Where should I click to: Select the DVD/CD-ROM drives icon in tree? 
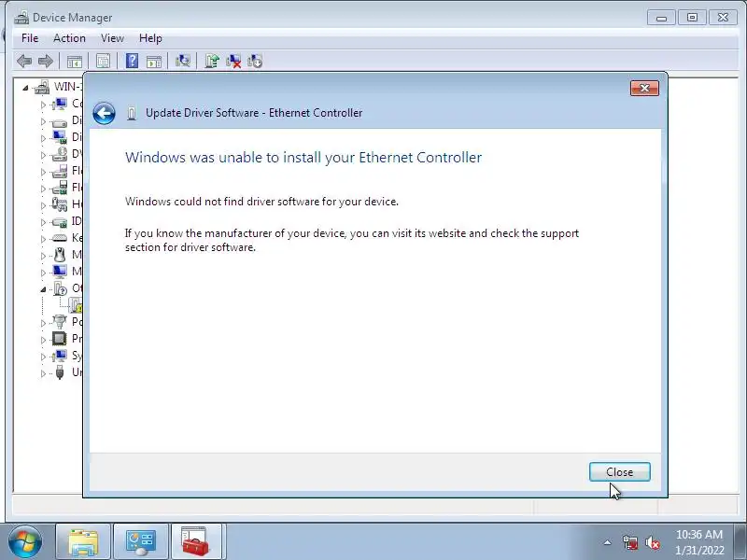point(60,154)
